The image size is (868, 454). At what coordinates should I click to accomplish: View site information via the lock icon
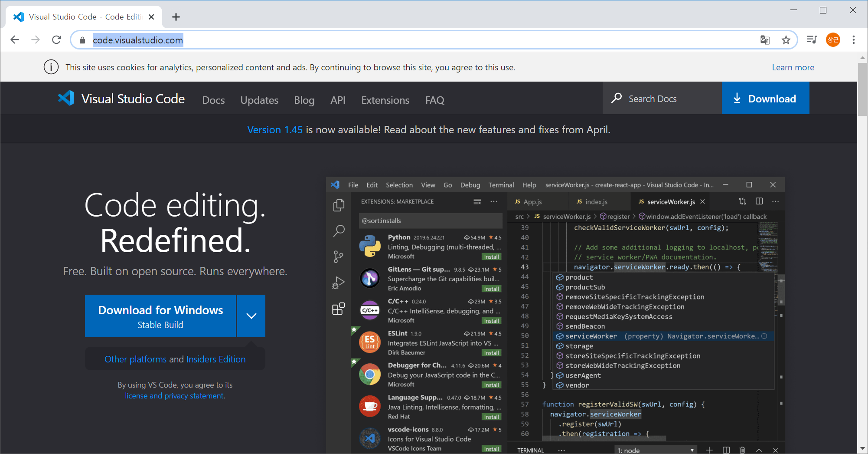click(82, 40)
